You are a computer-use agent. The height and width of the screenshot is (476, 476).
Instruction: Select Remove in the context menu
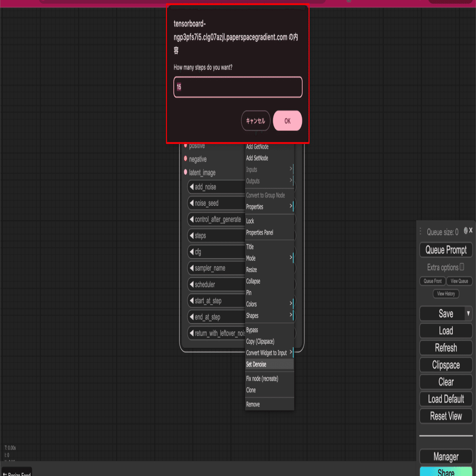click(269, 404)
